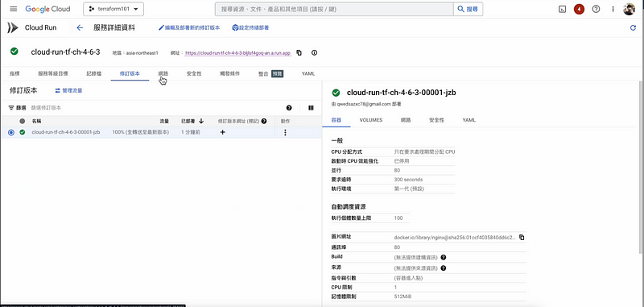
Task: Switch to the 記錄檔 tab
Action: (x=93, y=73)
